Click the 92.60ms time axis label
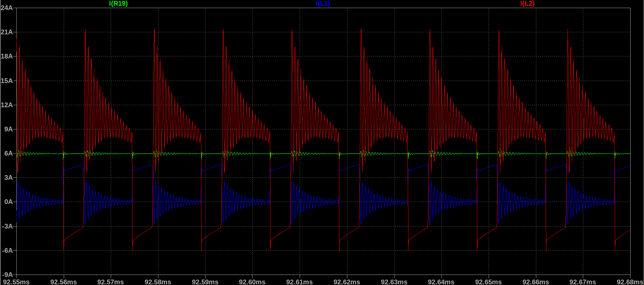644x285 pixels. pos(252,282)
